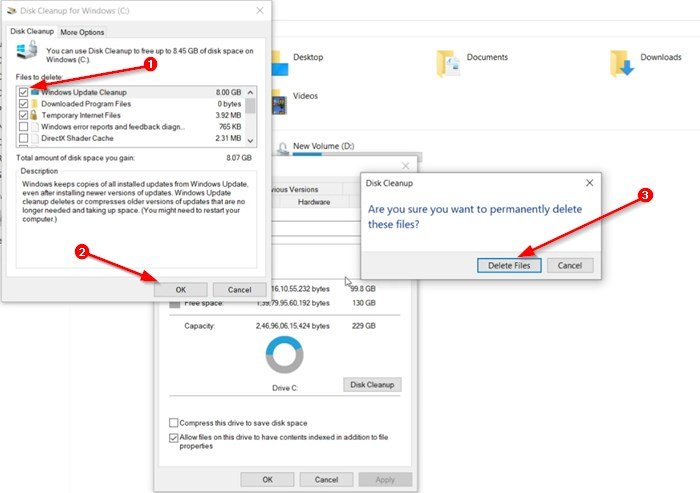Enable Compress this drive to save disk space

pyautogui.click(x=174, y=422)
